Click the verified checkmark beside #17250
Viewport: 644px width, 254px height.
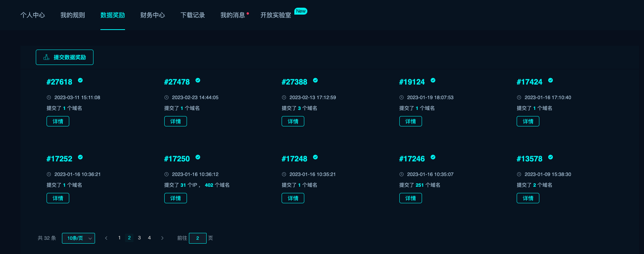(x=198, y=157)
